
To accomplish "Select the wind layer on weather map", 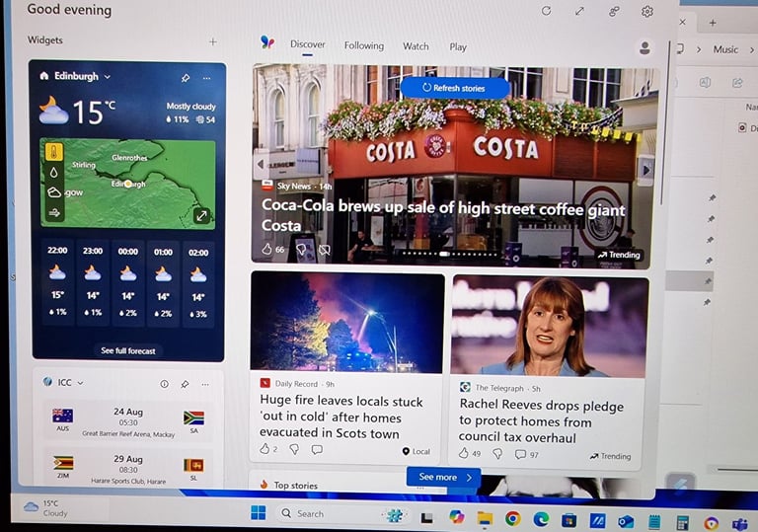I will [x=54, y=212].
